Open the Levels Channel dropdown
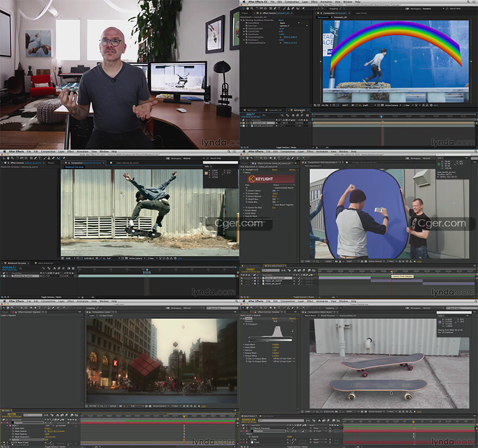The height and width of the screenshot is (448, 478). 283,321
